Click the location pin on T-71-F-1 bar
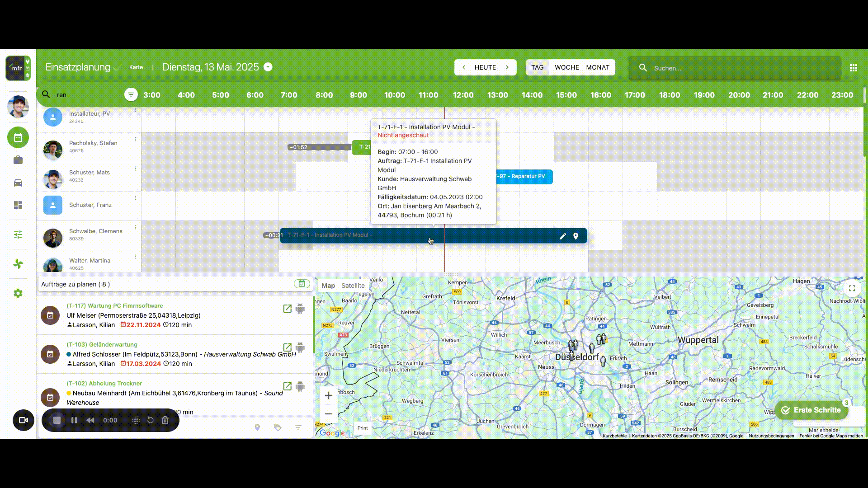 tap(576, 236)
